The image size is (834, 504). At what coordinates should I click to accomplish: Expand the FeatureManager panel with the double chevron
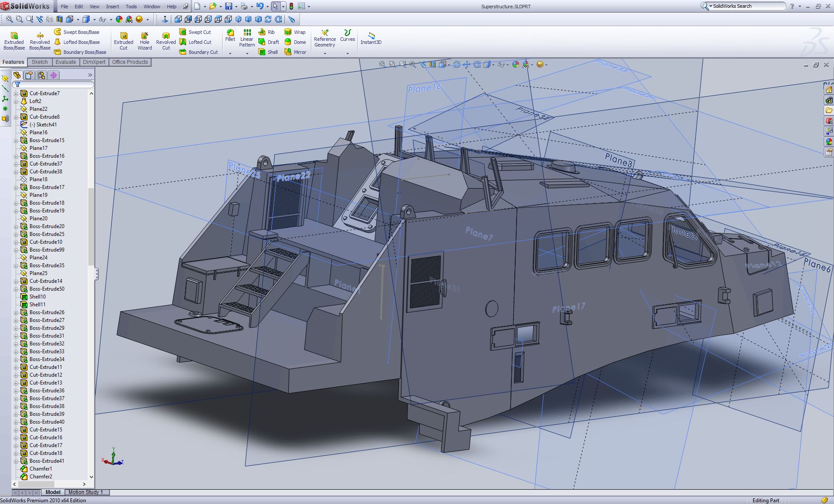[x=90, y=75]
